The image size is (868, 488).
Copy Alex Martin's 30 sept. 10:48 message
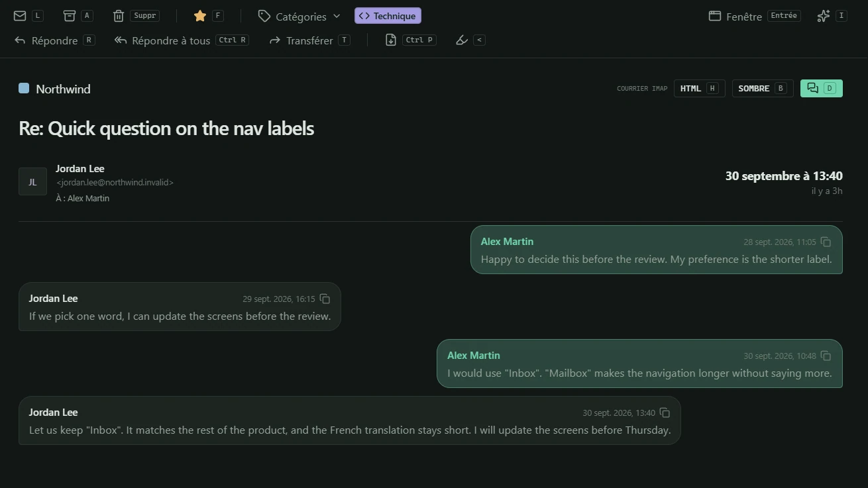point(826,356)
